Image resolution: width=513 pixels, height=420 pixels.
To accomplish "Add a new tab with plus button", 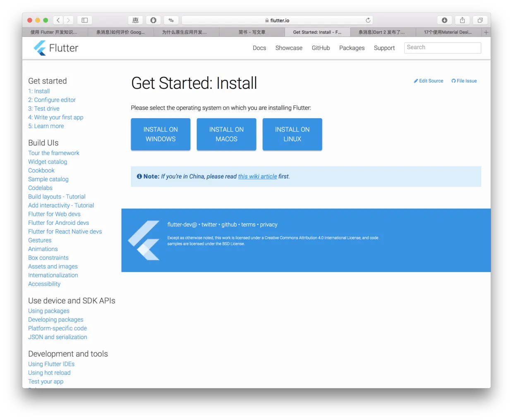I will (486, 32).
